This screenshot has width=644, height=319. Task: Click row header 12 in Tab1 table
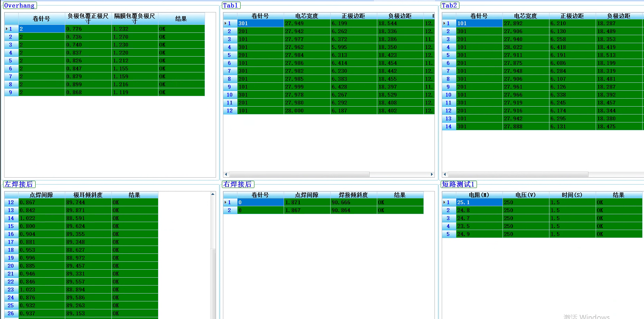point(230,111)
